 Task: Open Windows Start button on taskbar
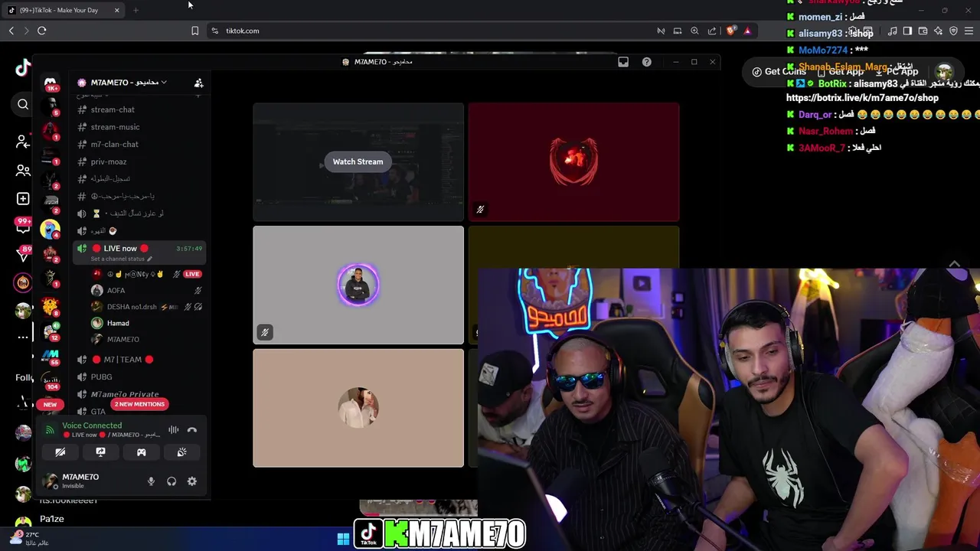point(343,540)
